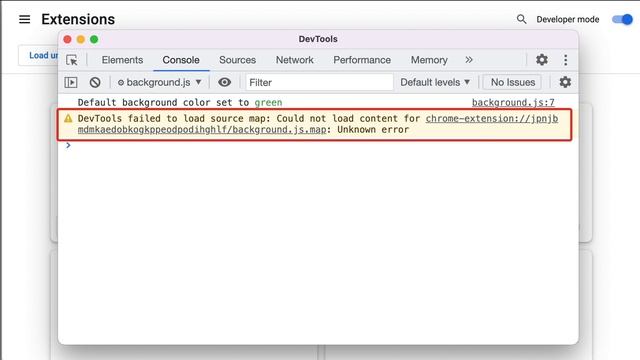The width and height of the screenshot is (640, 360).
Task: Click the yellow warning triangle icon
Action: click(x=68, y=118)
